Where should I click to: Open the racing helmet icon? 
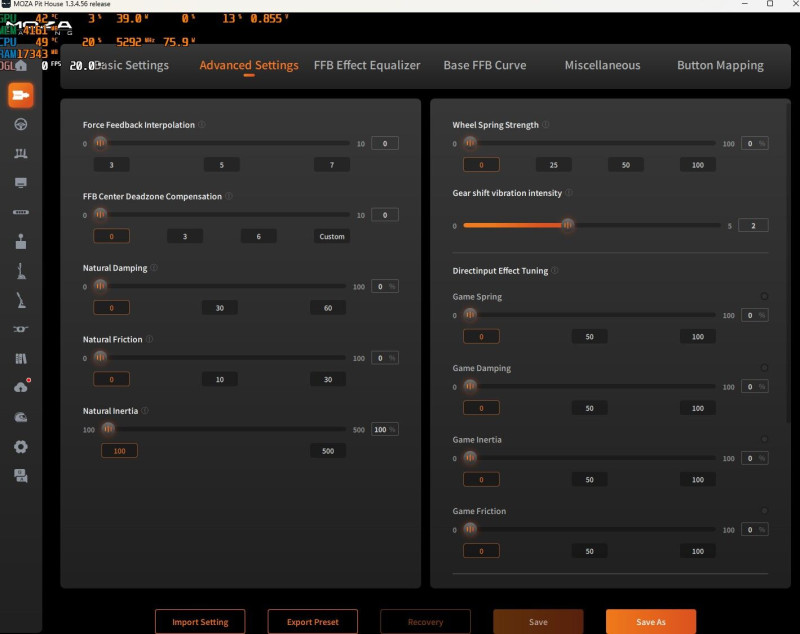tap(20, 417)
